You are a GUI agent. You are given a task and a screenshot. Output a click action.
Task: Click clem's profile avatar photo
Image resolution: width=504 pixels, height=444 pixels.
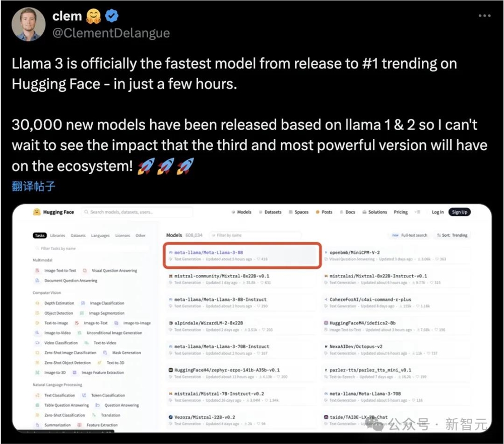[28, 24]
